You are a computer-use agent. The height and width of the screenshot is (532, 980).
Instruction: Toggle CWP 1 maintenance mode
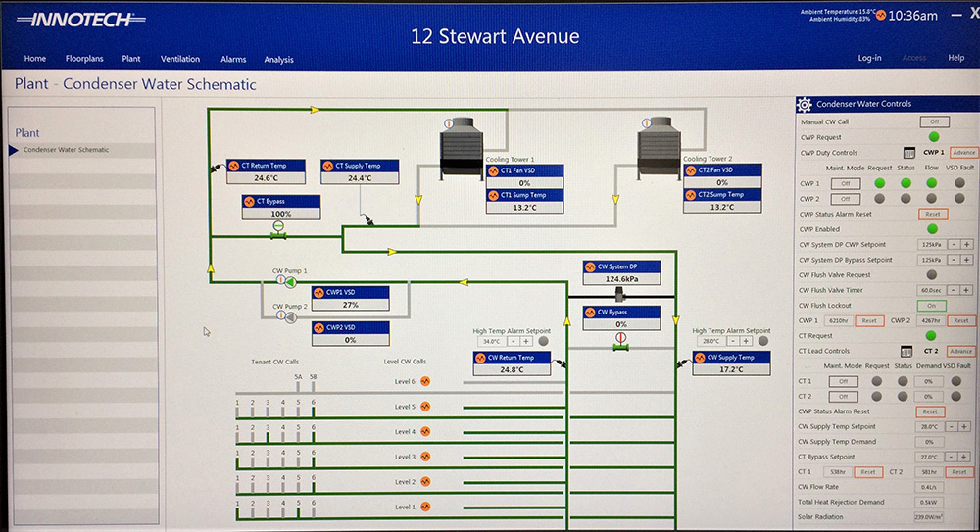tap(845, 184)
